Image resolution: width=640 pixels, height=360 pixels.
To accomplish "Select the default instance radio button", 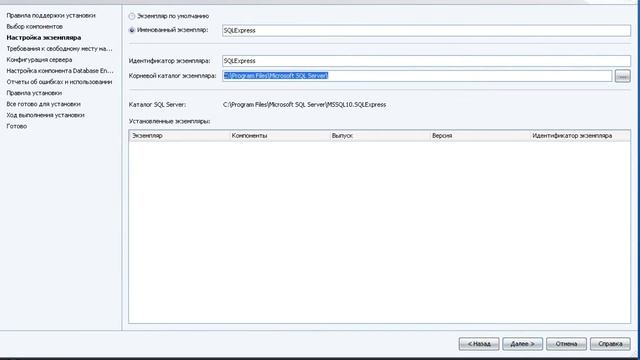I will pos(132,16).
